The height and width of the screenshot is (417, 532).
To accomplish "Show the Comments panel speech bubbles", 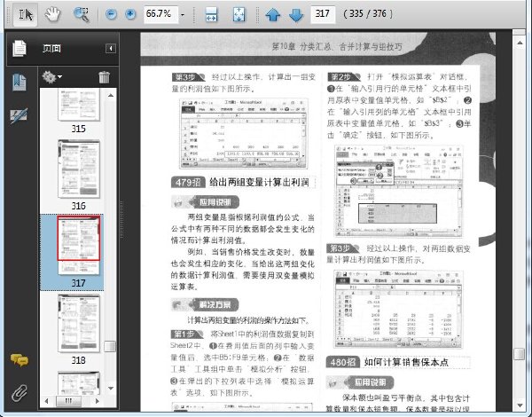I will [x=20, y=360].
